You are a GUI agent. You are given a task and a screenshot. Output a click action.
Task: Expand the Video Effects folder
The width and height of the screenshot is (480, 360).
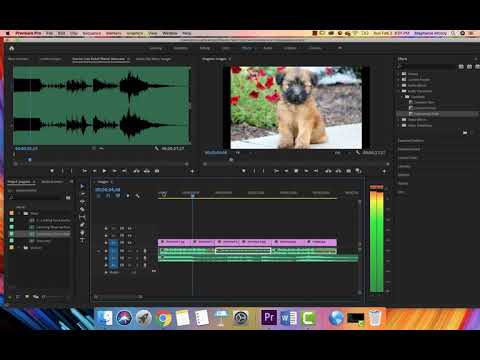(398, 119)
